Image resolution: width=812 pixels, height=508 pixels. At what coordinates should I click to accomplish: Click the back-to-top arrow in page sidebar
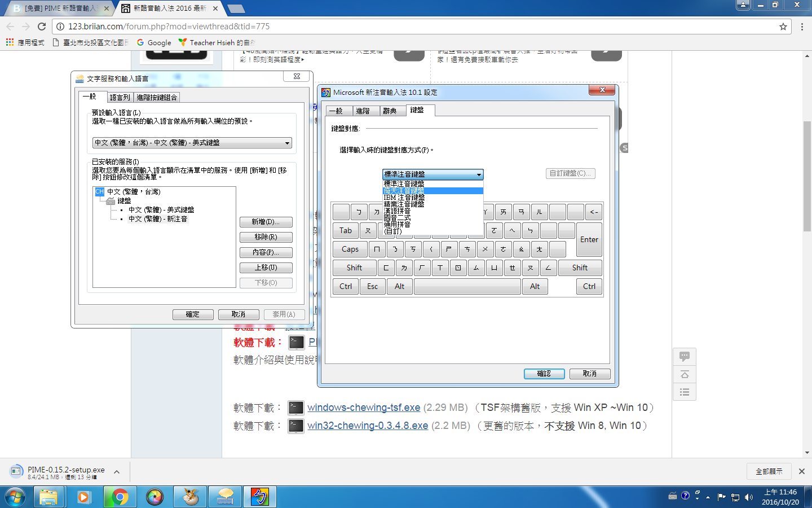(685, 375)
